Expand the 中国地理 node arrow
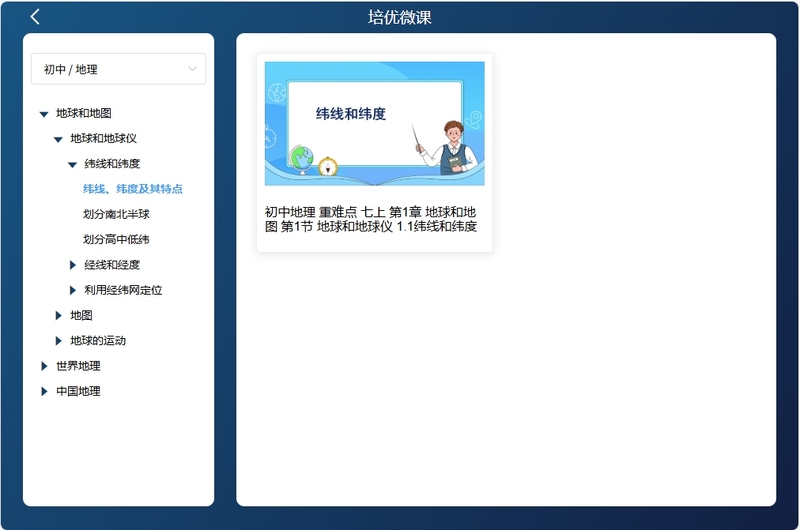The width and height of the screenshot is (800, 530). [x=44, y=391]
